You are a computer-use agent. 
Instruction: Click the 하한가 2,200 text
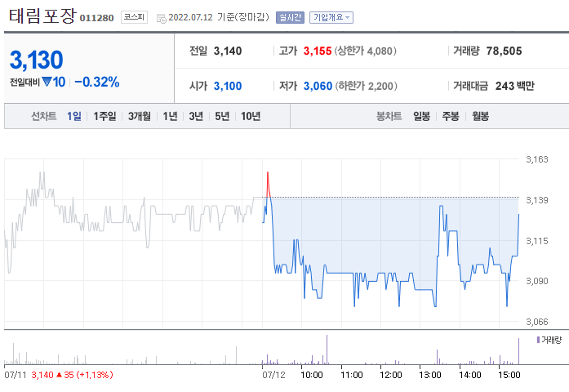[x=367, y=86]
